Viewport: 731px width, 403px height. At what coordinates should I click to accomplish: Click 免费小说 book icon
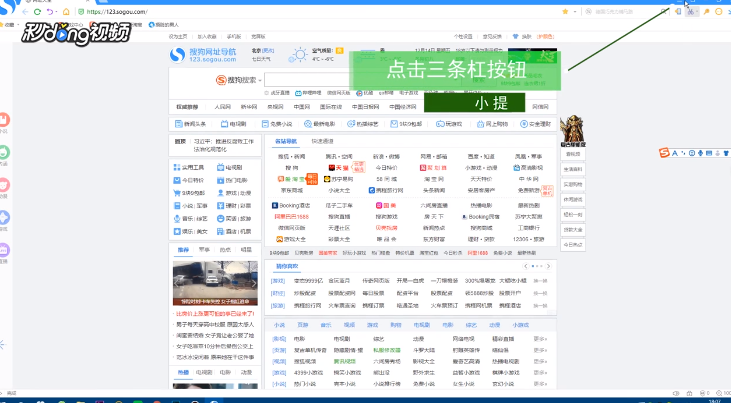pos(265,124)
